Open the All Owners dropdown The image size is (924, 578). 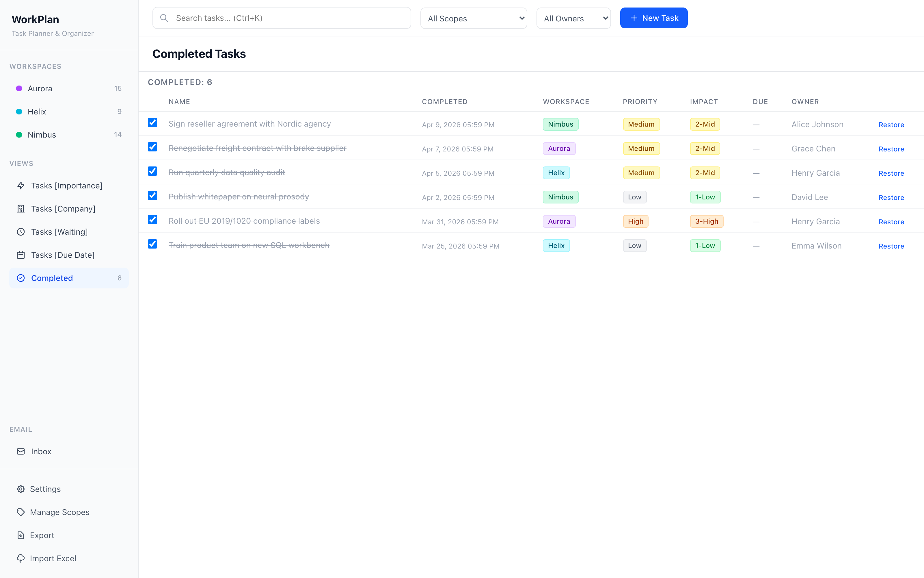[573, 18]
